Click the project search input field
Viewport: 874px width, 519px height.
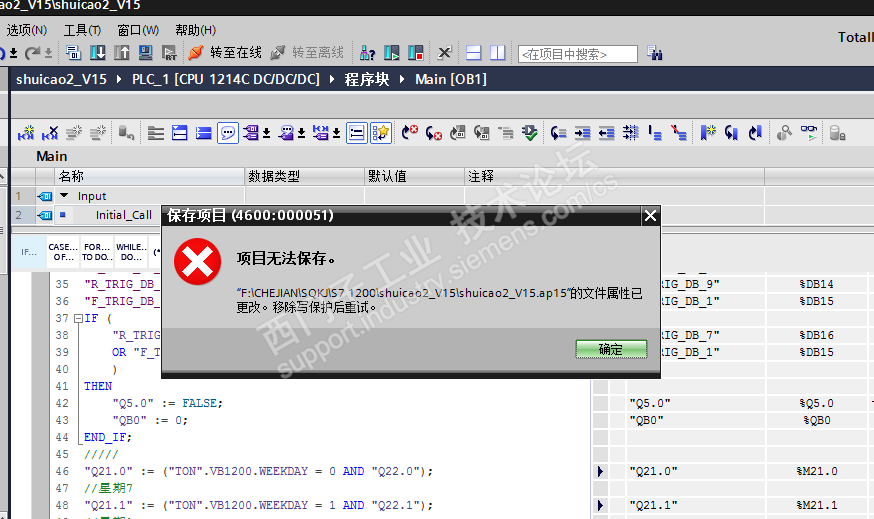click(577, 54)
